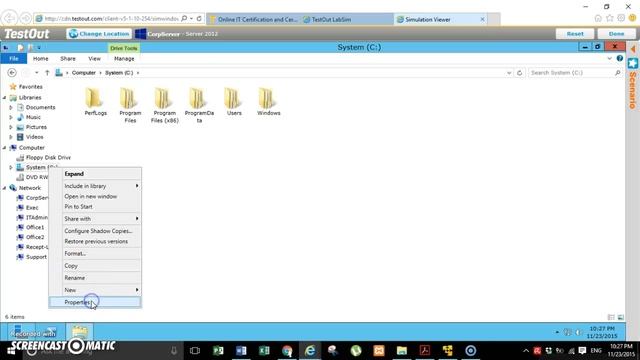Choose Expand in the context menu
Image resolution: width=640 pixels, height=360 pixels.
95,173
